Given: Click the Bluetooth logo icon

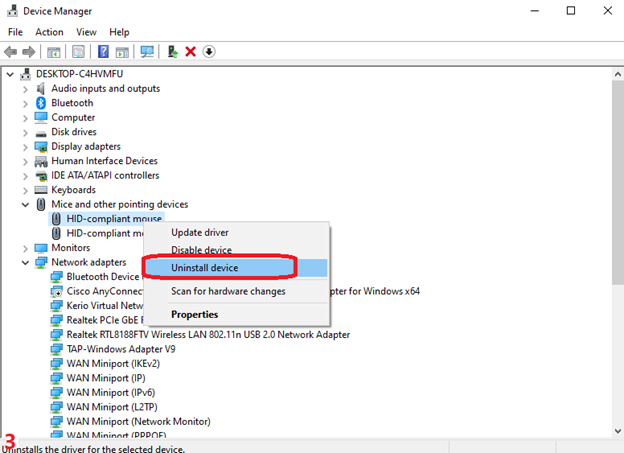Looking at the screenshot, I should click(41, 103).
